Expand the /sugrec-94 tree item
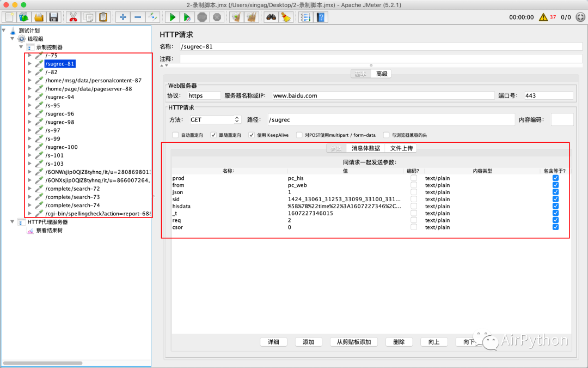Image resolution: width=588 pixels, height=368 pixels. (30, 97)
